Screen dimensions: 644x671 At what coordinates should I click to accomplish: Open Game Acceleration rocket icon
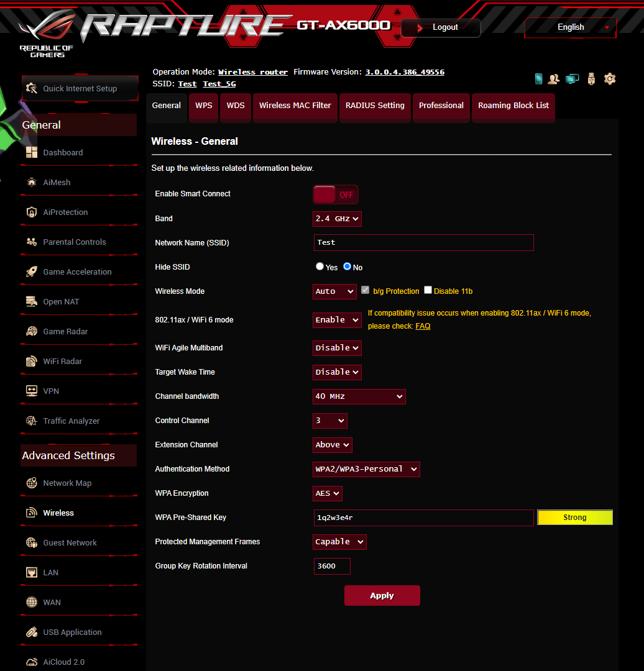pyautogui.click(x=32, y=272)
